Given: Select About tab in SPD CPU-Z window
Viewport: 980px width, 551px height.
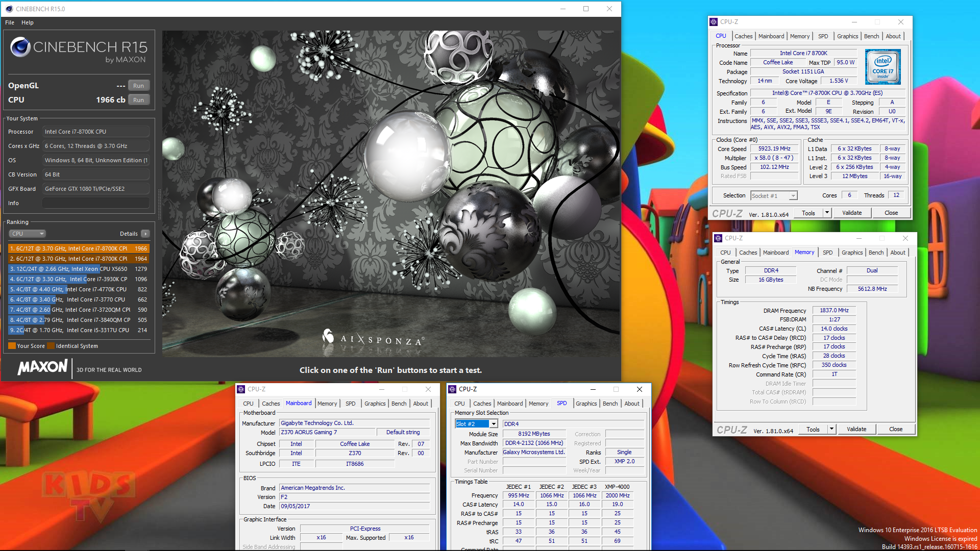Looking at the screenshot, I should click(632, 404).
